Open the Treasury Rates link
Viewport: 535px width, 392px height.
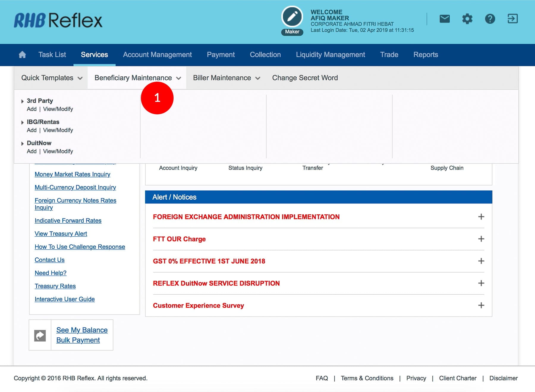coord(55,286)
